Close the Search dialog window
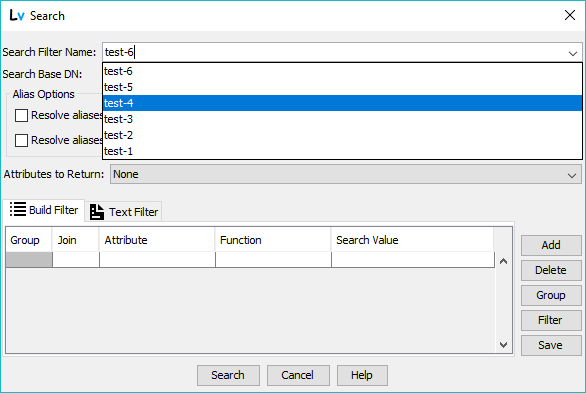 (570, 15)
